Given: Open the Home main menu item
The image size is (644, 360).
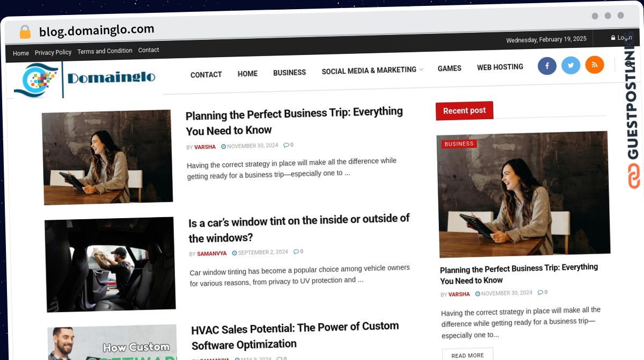Looking at the screenshot, I should click(247, 74).
